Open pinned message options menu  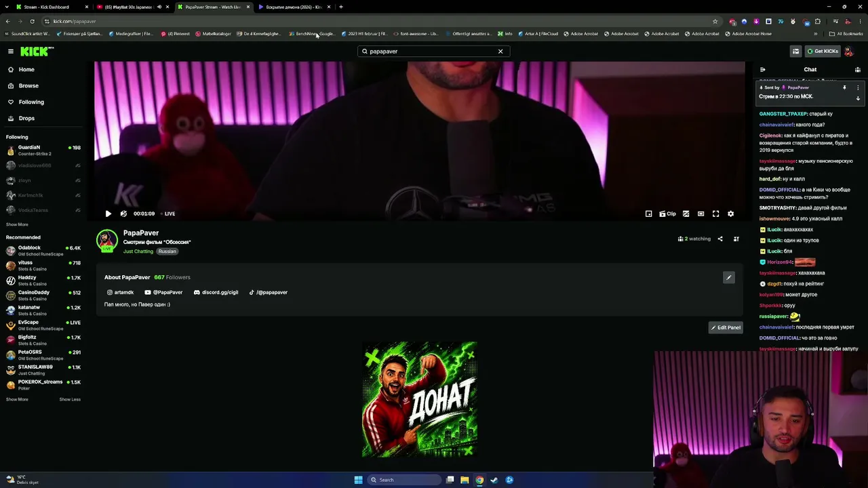tap(858, 87)
